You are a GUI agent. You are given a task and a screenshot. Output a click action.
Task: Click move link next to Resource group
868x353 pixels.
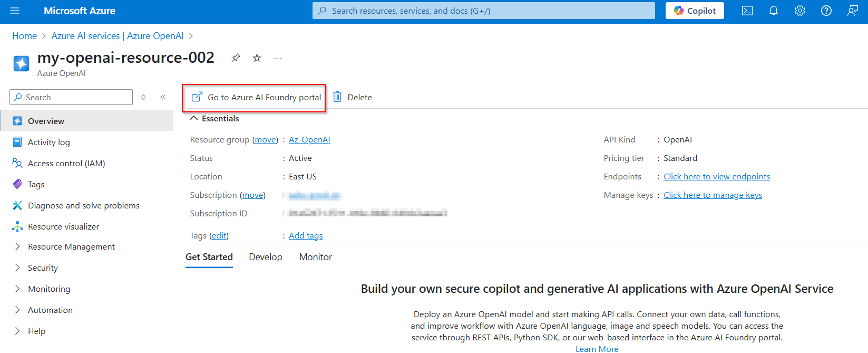[266, 139]
